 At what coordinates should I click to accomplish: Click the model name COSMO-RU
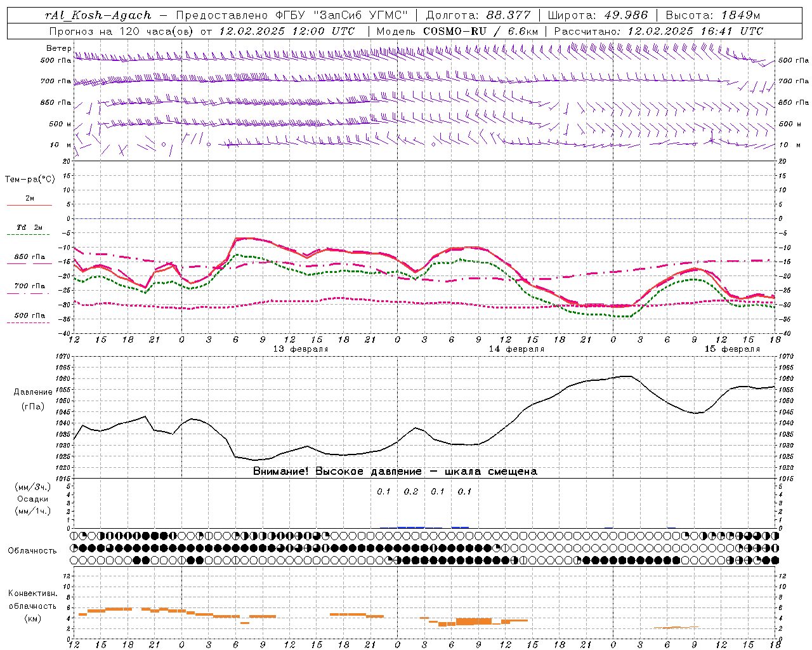pyautogui.click(x=455, y=31)
